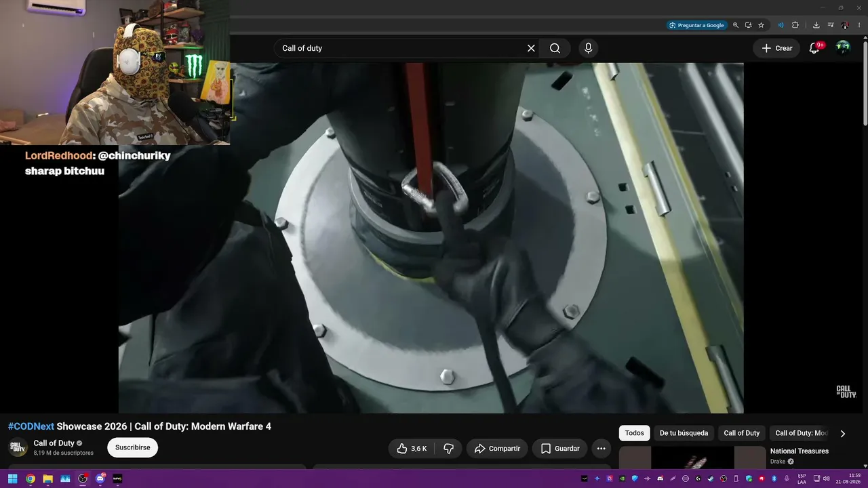Open the media controls icon in Chrome toolbar

pos(831,25)
